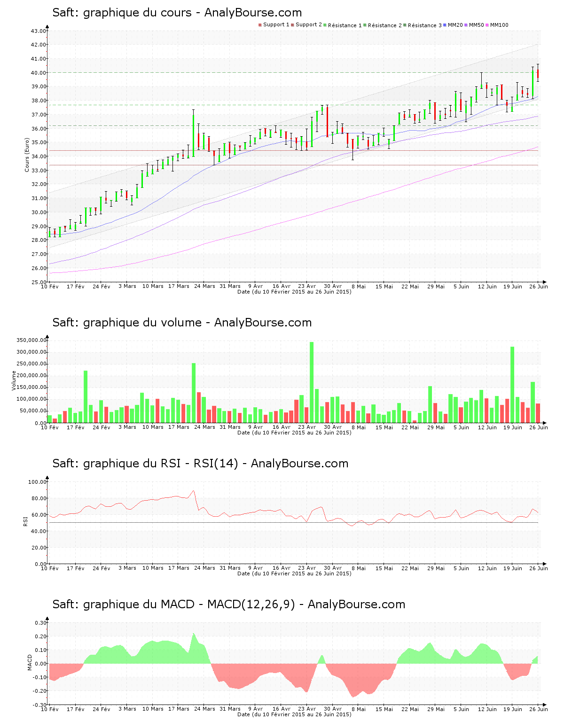Viewport: 564px width, 728px height.
Task: Click the 80.00 RSI axis value
Action: coord(39,498)
